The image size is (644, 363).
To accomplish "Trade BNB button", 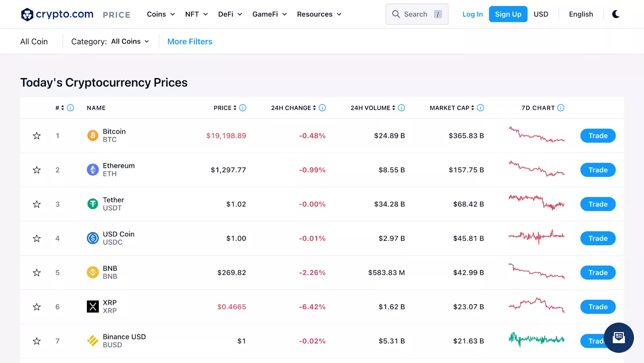I will point(598,272).
